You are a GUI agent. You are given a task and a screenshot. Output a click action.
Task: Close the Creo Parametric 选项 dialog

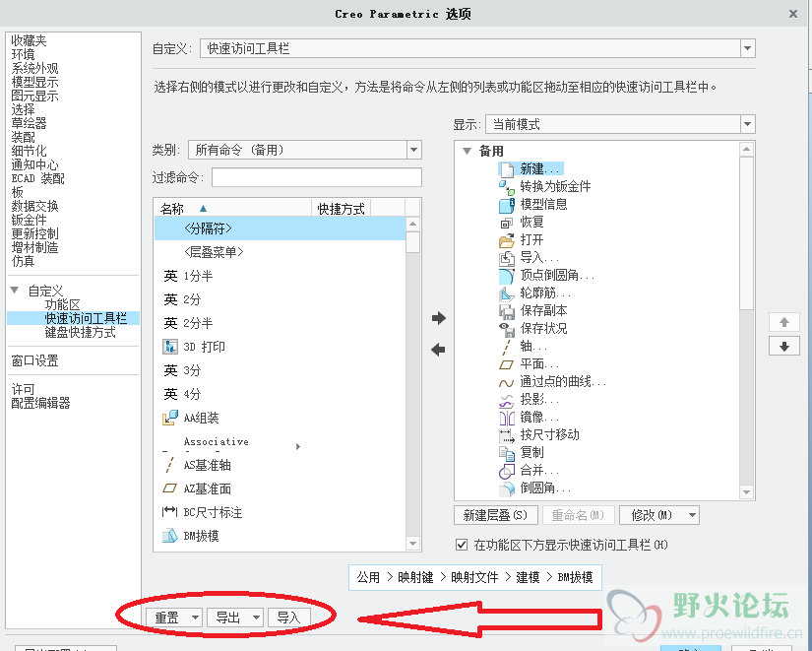click(x=793, y=14)
